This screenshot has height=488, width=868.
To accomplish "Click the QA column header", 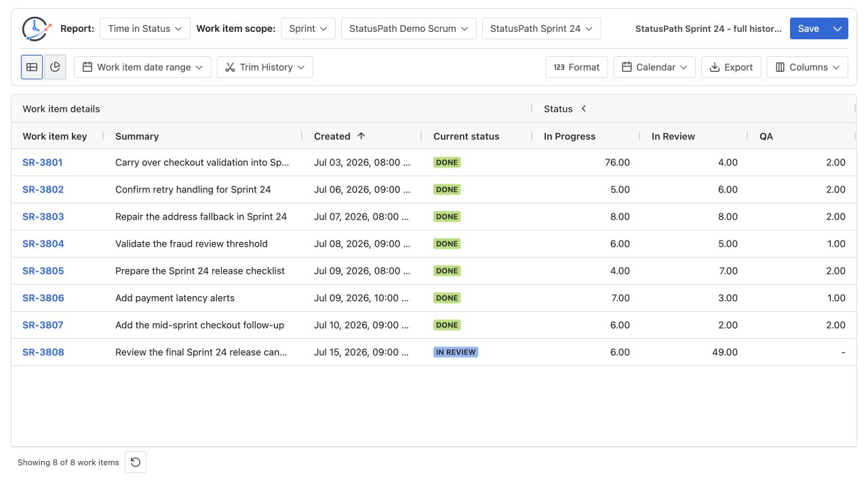I will point(766,136).
